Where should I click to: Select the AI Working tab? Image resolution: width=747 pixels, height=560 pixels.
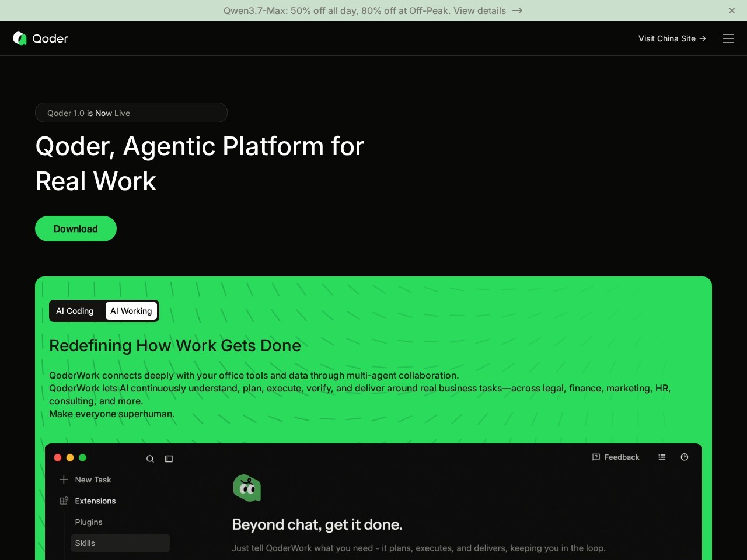(x=131, y=311)
